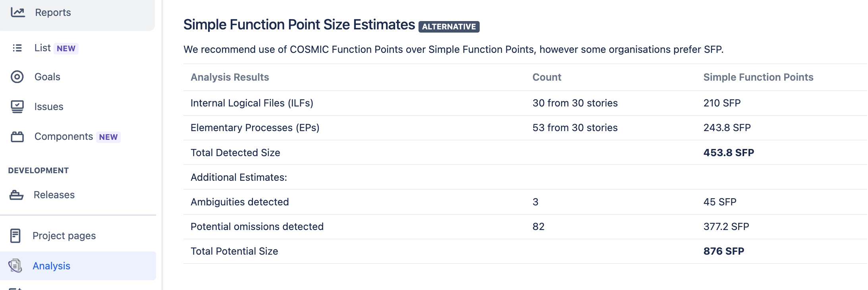Click the Project pages document icon
This screenshot has width=868, height=290.
tap(15, 236)
